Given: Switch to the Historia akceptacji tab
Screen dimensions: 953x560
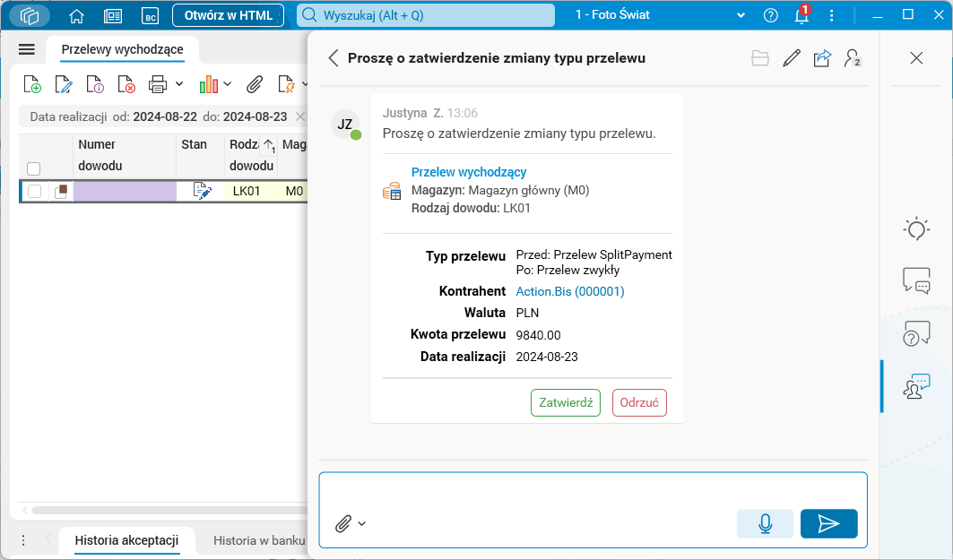Looking at the screenshot, I should [x=126, y=540].
